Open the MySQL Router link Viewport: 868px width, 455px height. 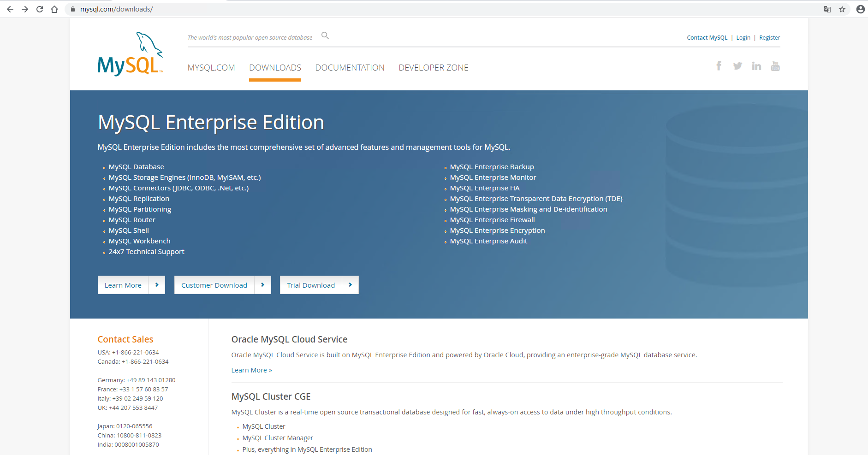[132, 220]
